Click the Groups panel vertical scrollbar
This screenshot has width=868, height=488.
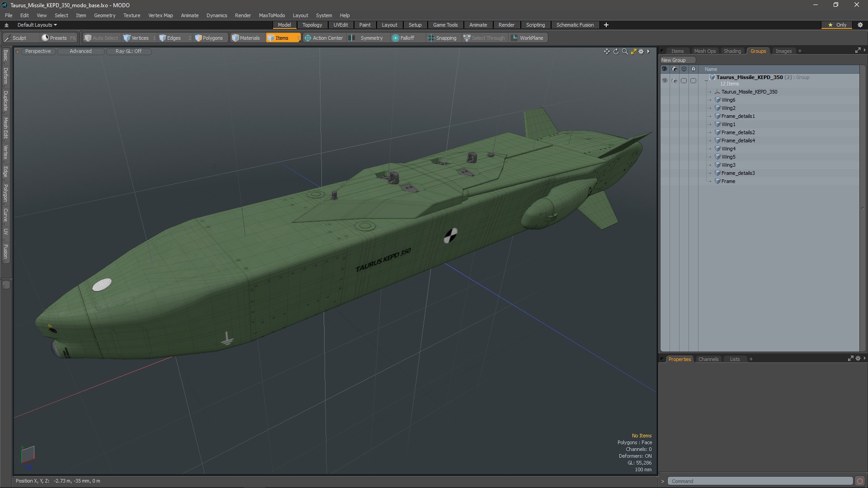[863, 208]
